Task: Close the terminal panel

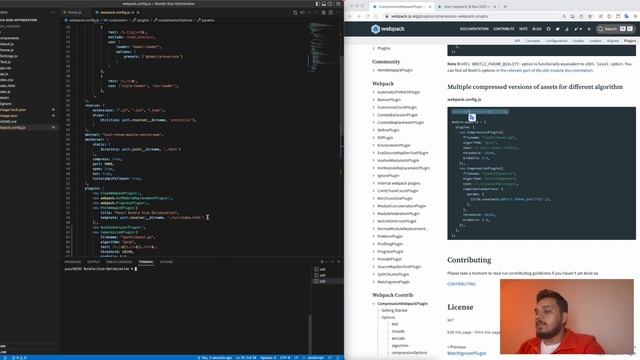Action: pos(338,262)
